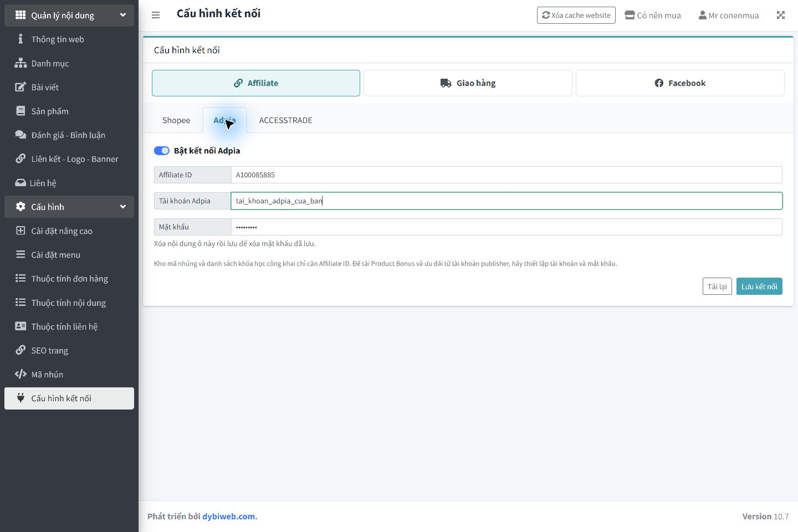Click the Sản phẩm book icon
This screenshot has width=798, height=532.
click(x=21, y=111)
